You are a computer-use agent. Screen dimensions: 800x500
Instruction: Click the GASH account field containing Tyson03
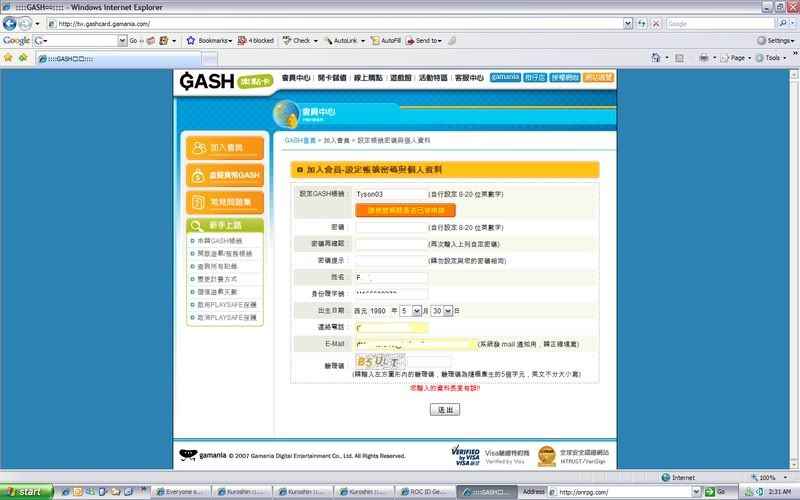click(391, 194)
